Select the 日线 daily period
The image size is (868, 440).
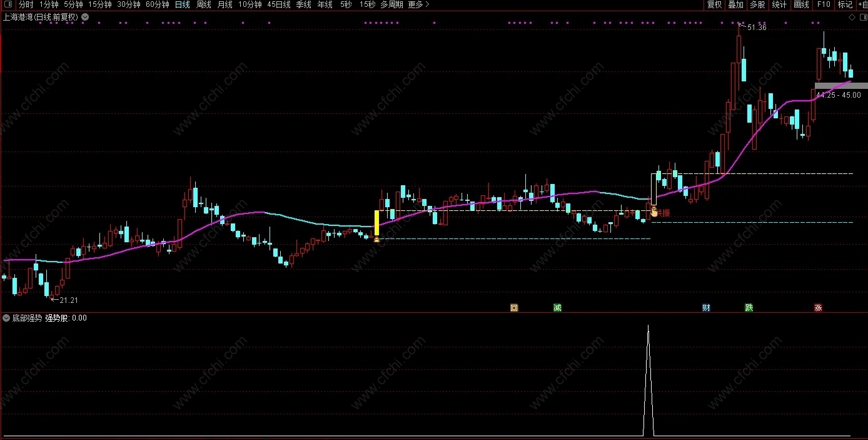182,4
